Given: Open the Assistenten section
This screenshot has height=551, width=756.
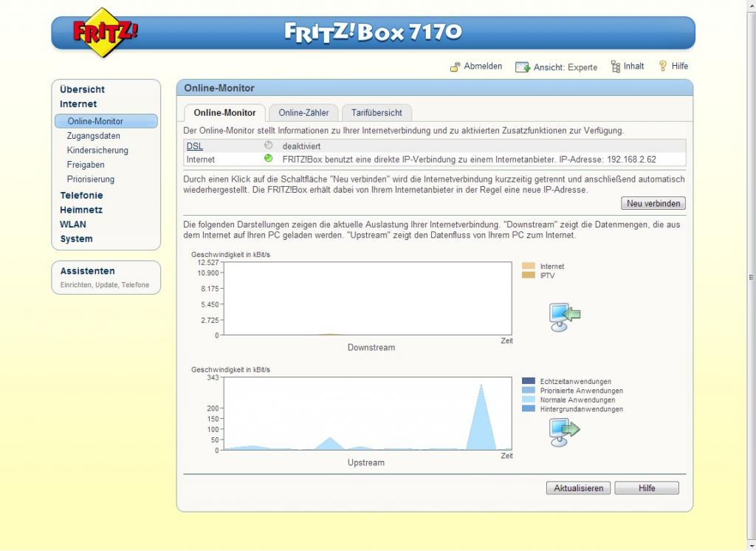Looking at the screenshot, I should click(x=87, y=271).
